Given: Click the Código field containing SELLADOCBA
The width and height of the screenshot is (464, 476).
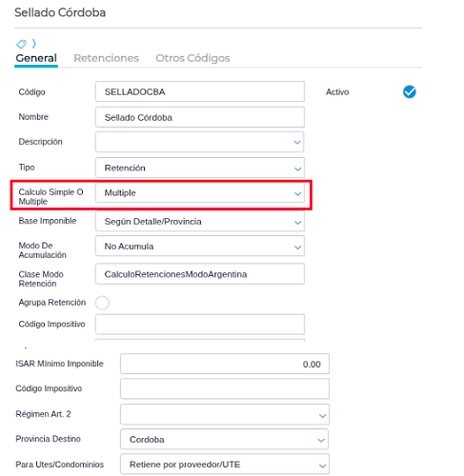Looking at the screenshot, I should pos(200,91).
